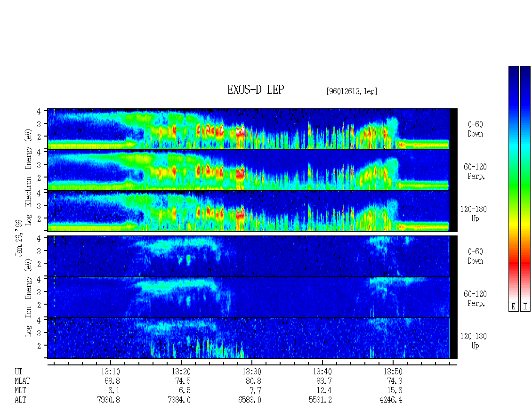The width and height of the screenshot is (532, 412).
Task: Click the boxed I label under the colour bar
Action: pos(525,307)
